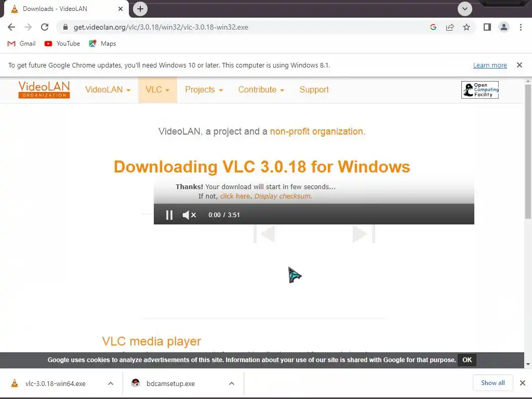Unmute the video overlay sound
The image size is (532, 399).
[x=189, y=215]
